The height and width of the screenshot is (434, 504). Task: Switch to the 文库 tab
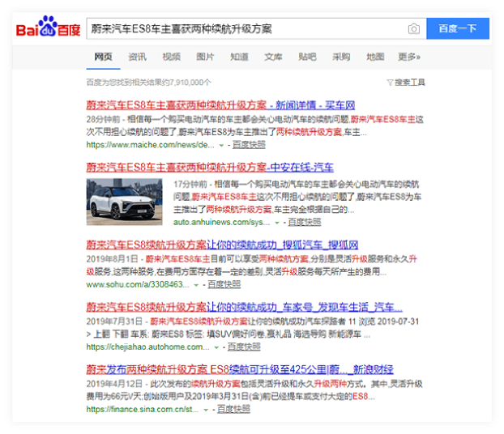coord(273,57)
